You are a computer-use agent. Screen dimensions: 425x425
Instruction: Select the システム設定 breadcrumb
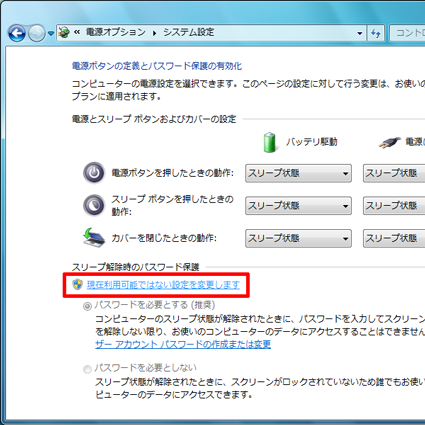click(x=188, y=32)
